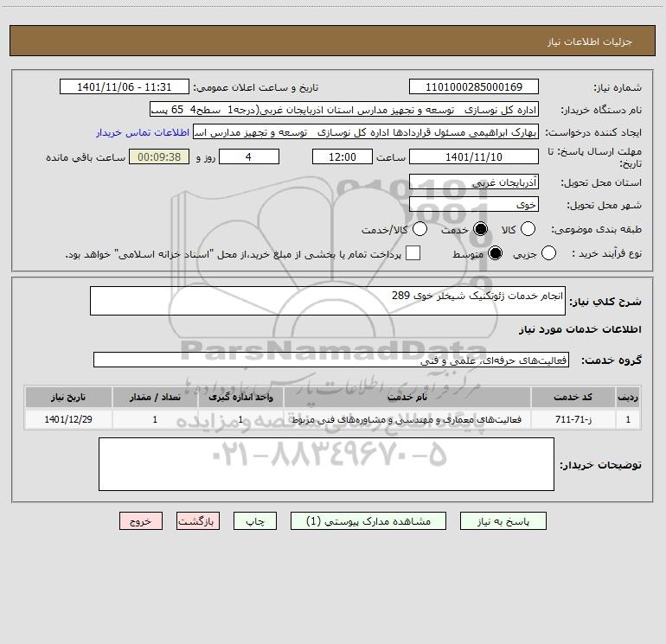Click the نام خدمت column header
The image size is (666, 644).
[407, 397]
